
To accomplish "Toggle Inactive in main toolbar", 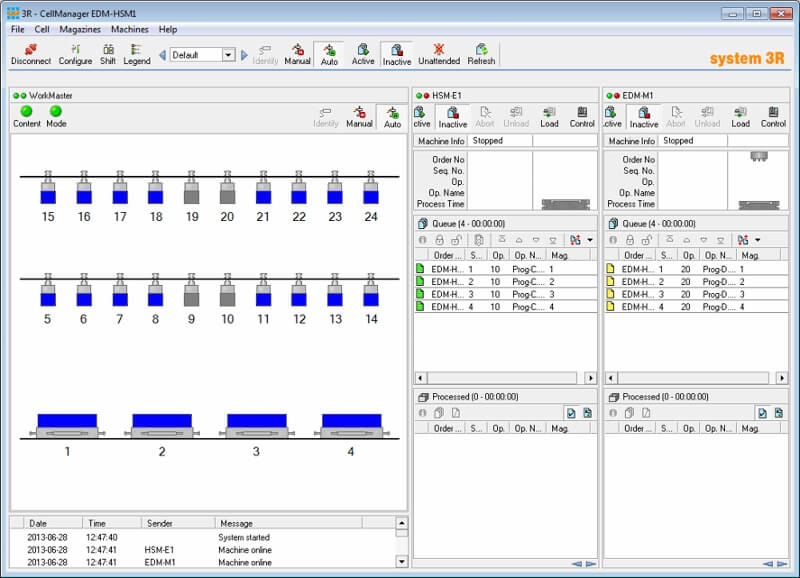I will tap(396, 55).
